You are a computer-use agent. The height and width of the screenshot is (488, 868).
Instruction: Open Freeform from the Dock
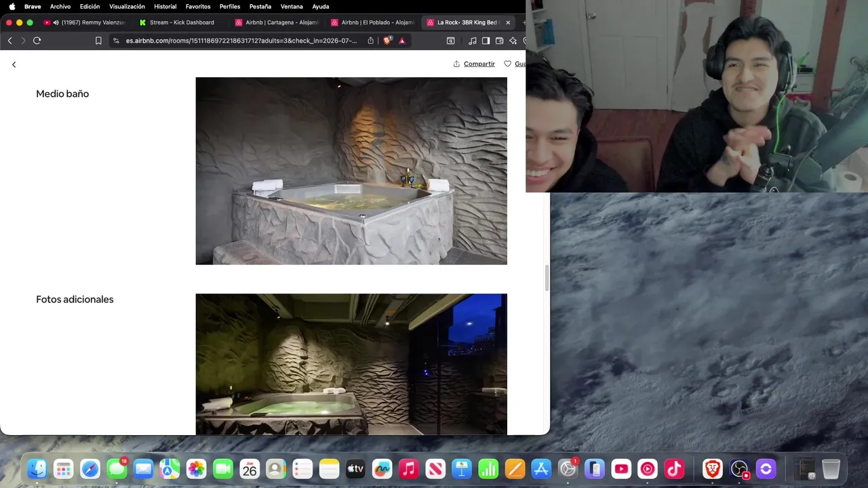382,469
